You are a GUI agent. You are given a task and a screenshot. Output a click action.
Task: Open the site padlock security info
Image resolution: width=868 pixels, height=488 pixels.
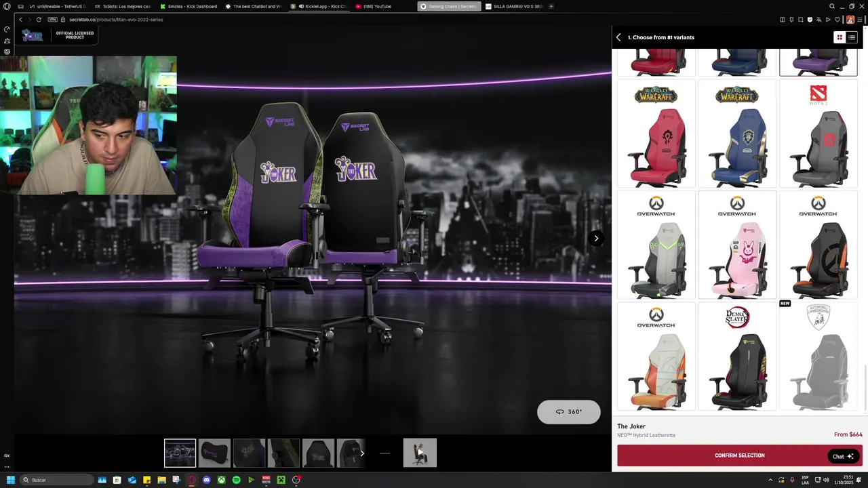pyautogui.click(x=64, y=20)
